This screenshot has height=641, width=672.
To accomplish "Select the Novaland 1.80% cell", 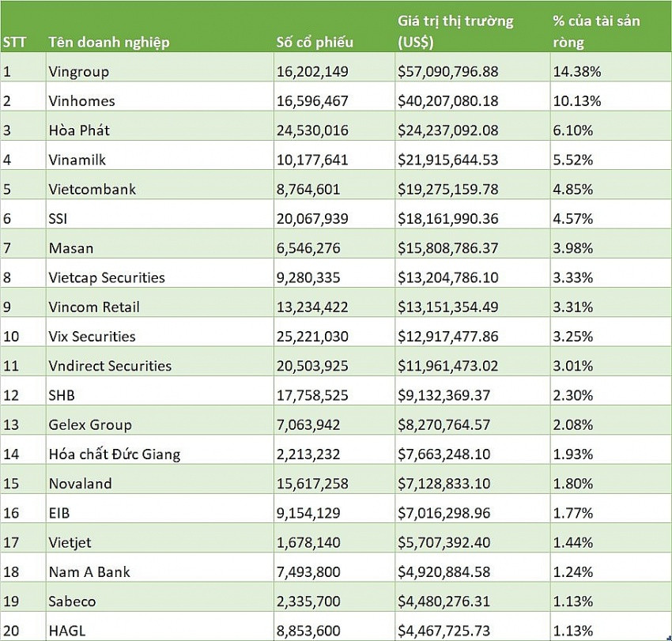I will click(x=611, y=484).
